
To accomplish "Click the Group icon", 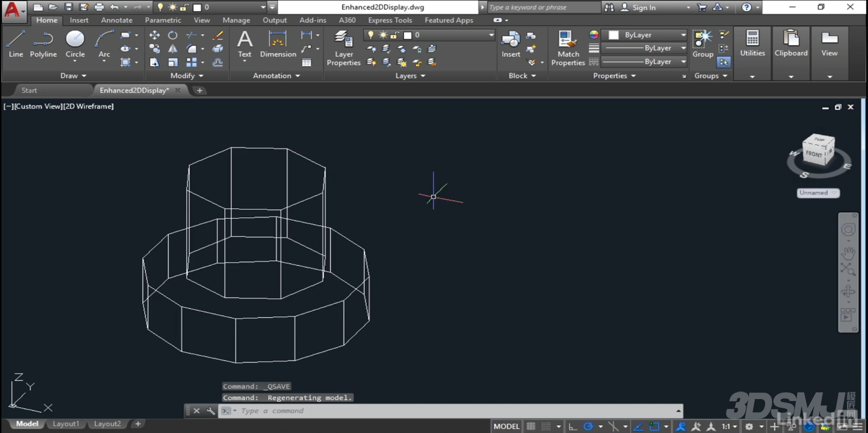I will [702, 44].
